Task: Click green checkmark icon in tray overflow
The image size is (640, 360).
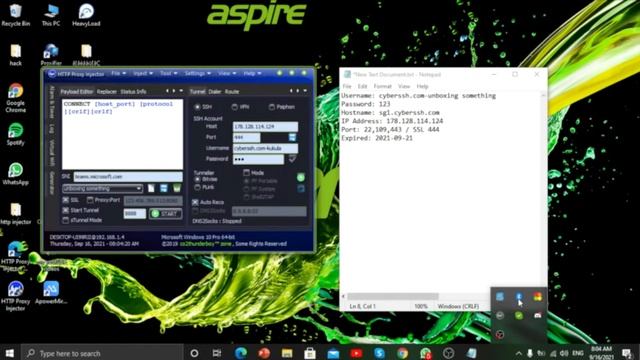Action: 519,316
